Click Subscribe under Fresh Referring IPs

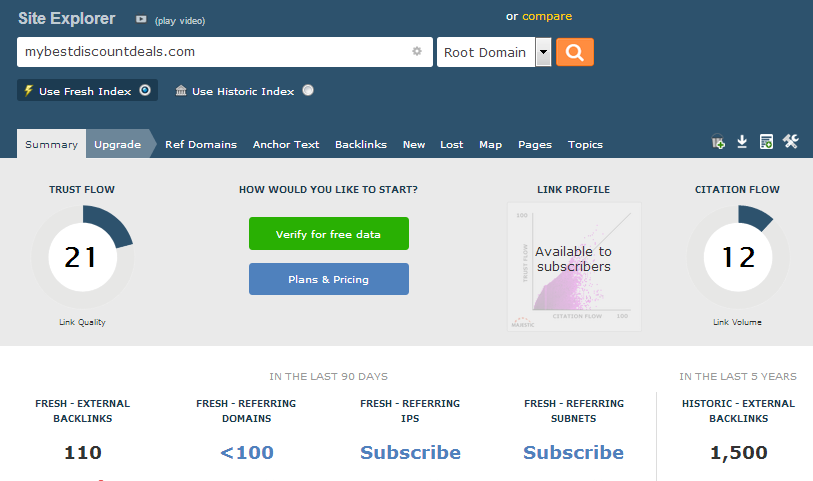410,452
